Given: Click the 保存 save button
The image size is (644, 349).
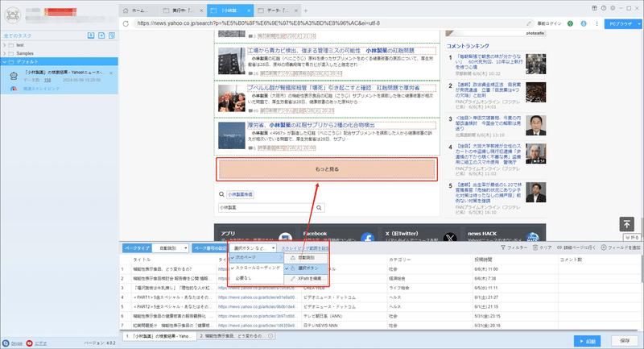Looking at the screenshot, I should 625,341.
